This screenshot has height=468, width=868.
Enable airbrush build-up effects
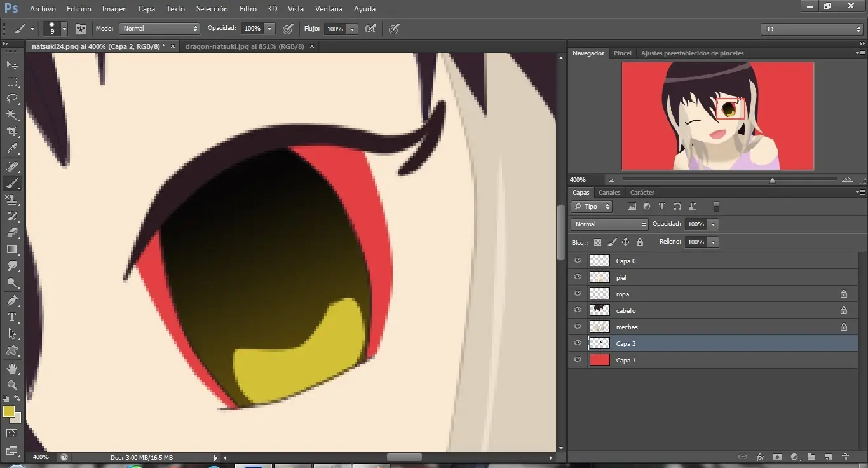pyautogui.click(x=370, y=29)
